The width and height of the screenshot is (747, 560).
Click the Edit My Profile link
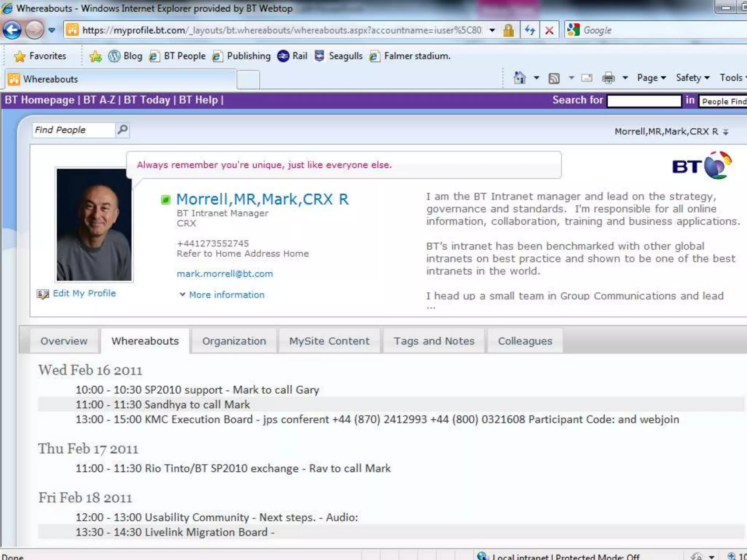click(84, 293)
